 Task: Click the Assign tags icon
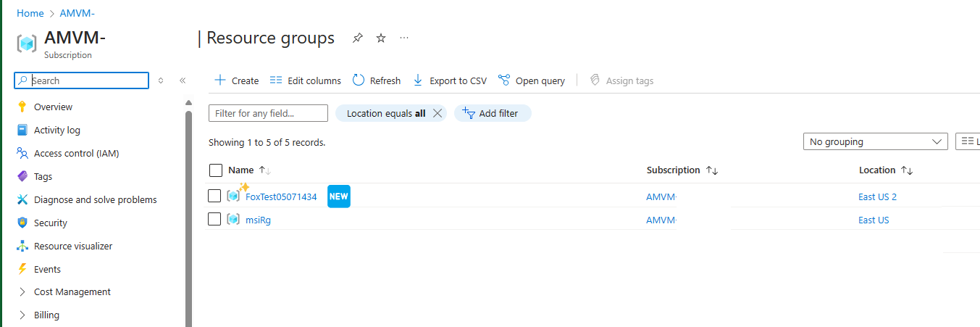coord(595,80)
